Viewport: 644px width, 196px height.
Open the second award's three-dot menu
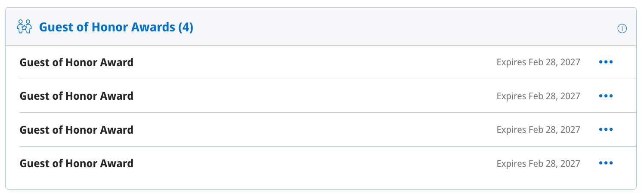click(606, 96)
